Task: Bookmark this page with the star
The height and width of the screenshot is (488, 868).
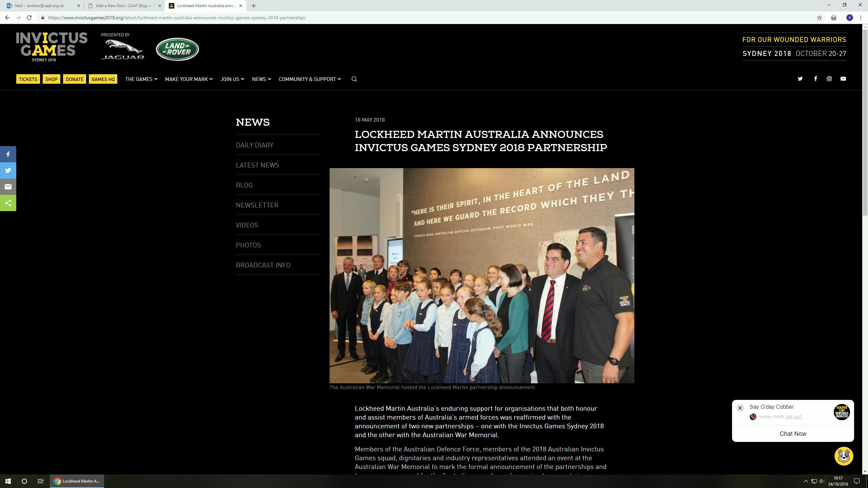Action: (820, 18)
